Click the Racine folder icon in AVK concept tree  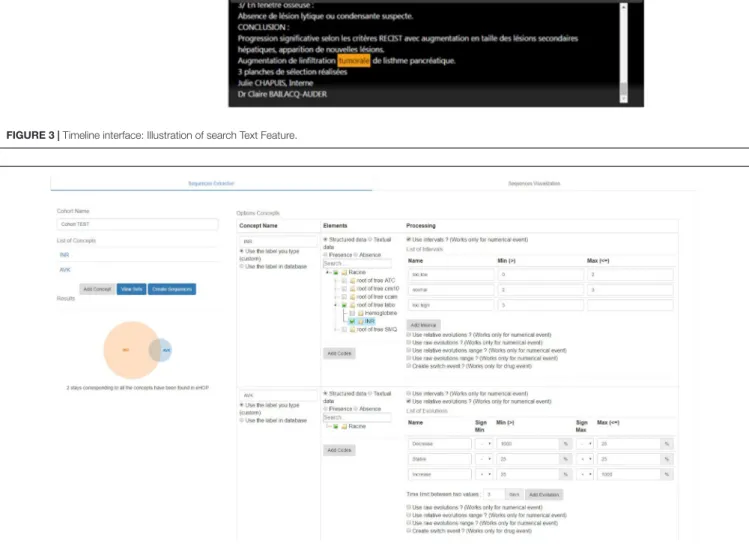click(x=344, y=427)
